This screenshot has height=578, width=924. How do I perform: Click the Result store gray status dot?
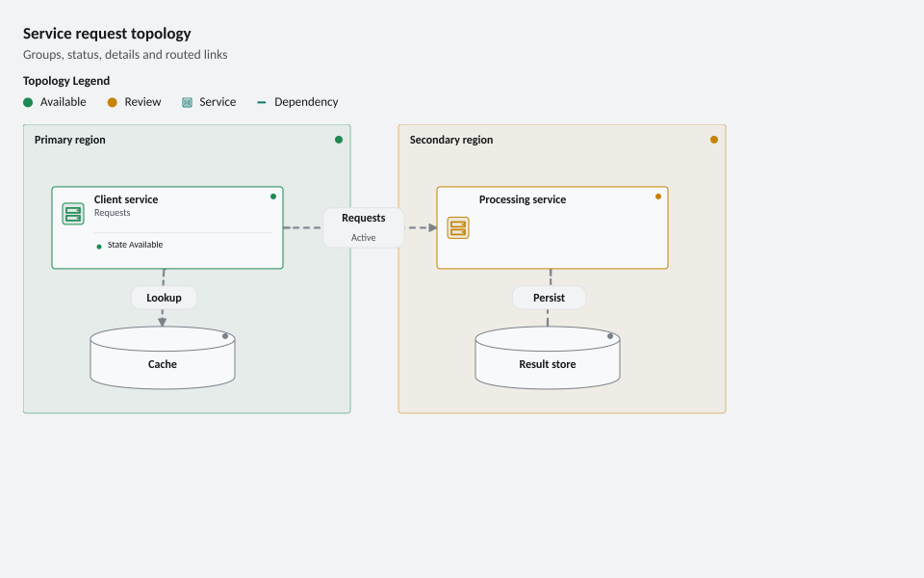click(610, 336)
